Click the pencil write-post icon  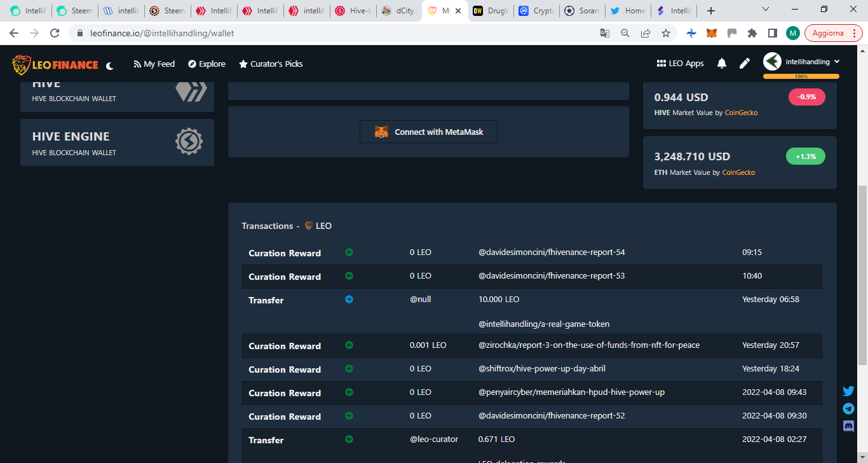coord(745,63)
